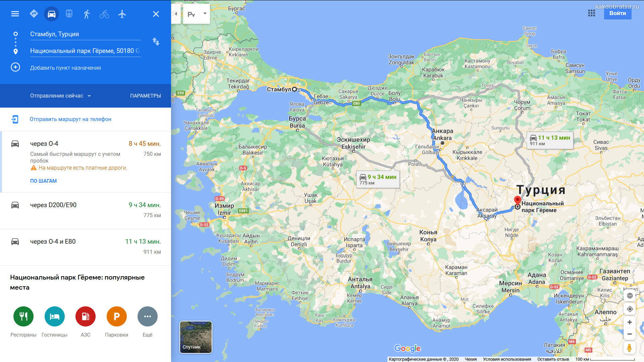Viewport: 644px width, 362px height.
Task: Search nearby Рестораны
Action: 23,322
